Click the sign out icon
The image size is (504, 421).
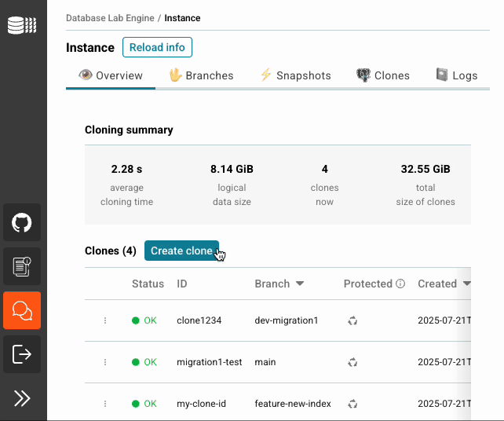[x=22, y=354]
